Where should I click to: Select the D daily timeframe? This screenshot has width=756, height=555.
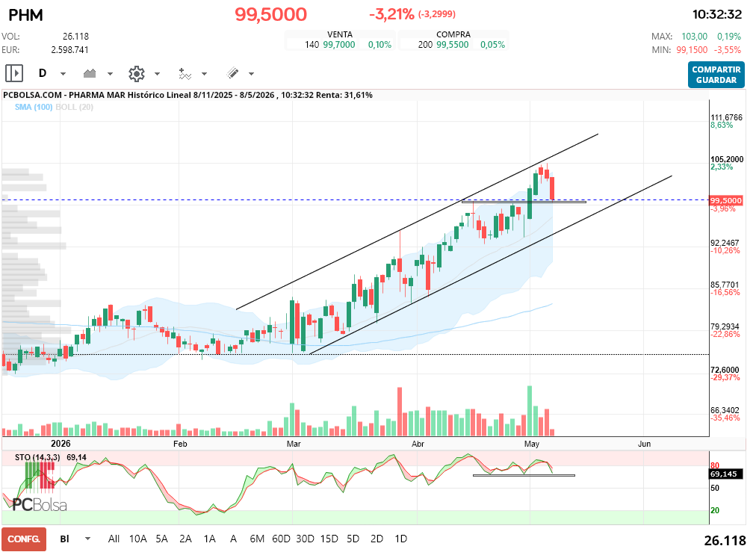click(43, 73)
